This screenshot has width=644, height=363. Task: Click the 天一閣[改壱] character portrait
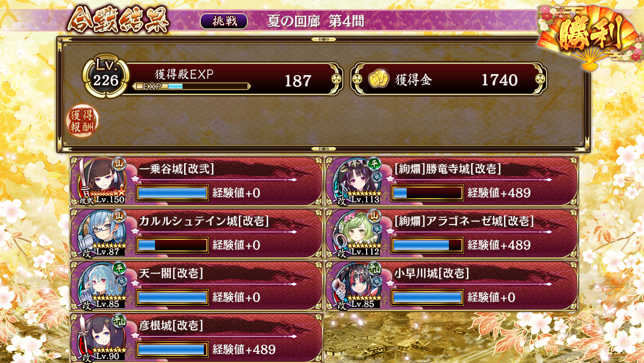pyautogui.click(x=101, y=285)
